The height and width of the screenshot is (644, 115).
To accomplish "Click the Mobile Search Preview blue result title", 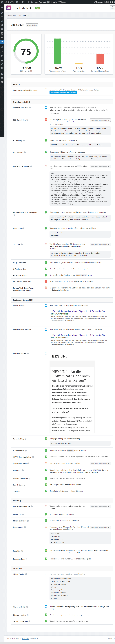I will pos(79,335).
